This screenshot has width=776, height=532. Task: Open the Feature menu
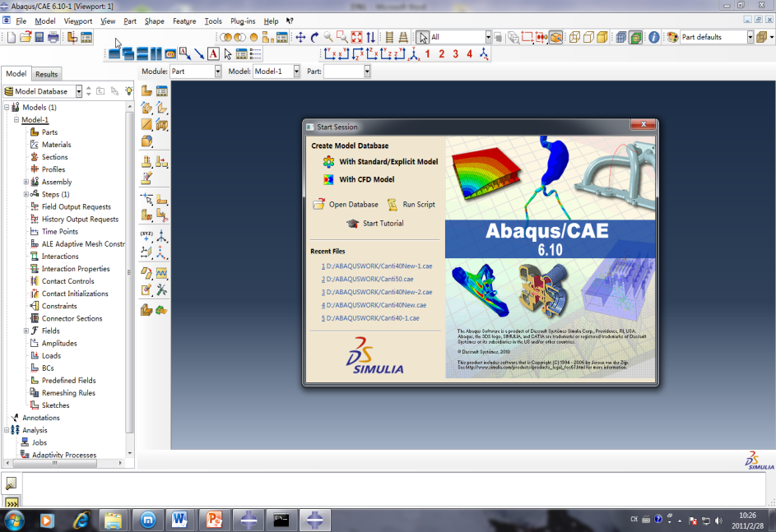[x=184, y=21]
